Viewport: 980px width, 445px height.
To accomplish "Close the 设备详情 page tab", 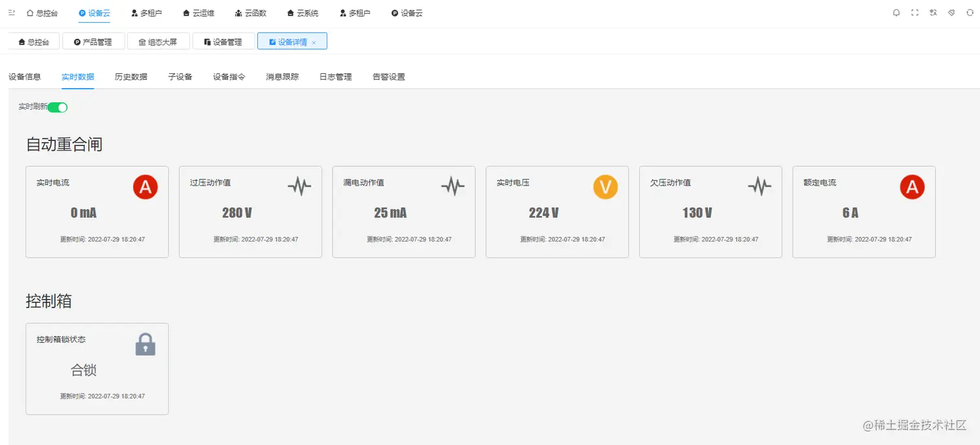I will (314, 42).
